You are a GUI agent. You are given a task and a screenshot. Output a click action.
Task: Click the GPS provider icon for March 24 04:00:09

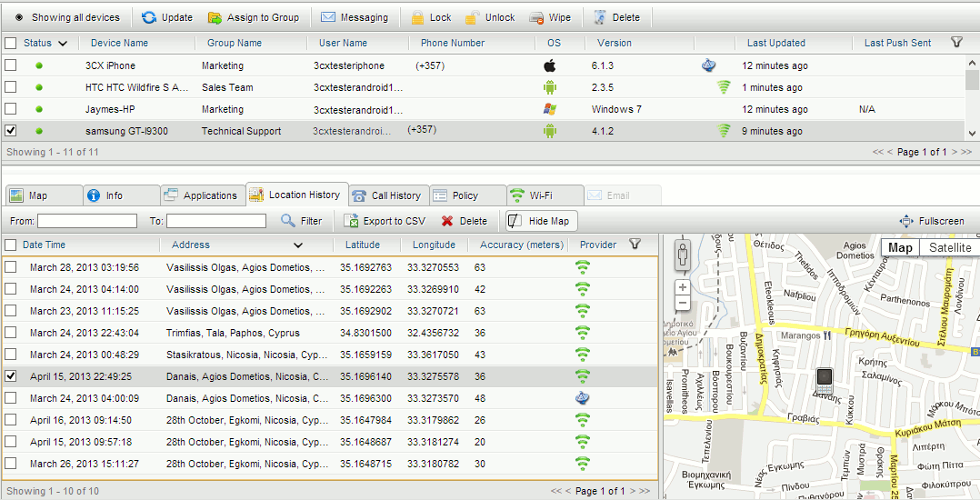[x=583, y=398]
